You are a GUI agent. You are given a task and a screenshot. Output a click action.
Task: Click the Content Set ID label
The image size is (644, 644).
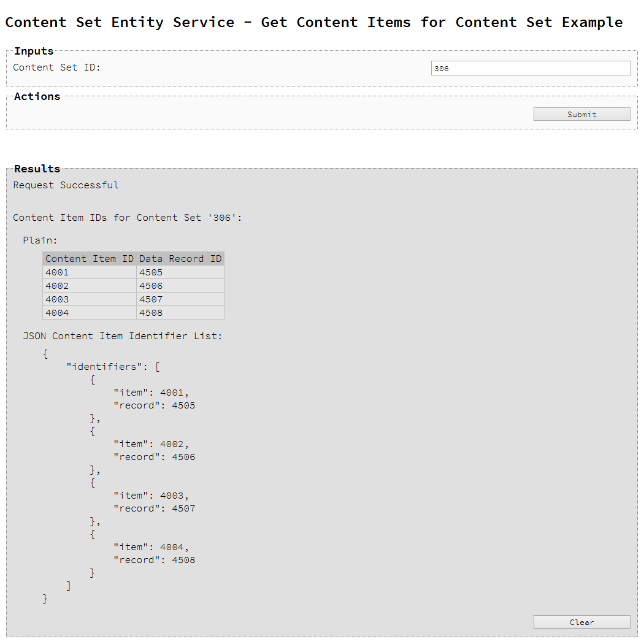(x=56, y=67)
